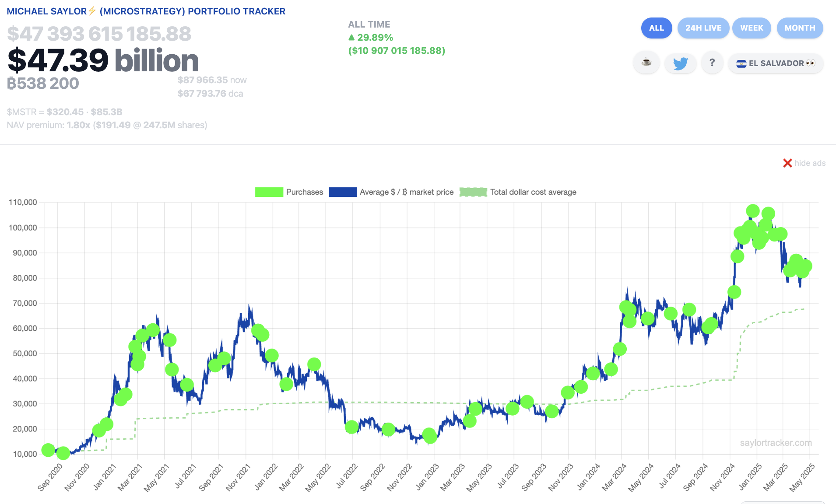Open the Michael Saylor Portfolio Tracker title link
The height and width of the screenshot is (504, 836).
click(146, 11)
